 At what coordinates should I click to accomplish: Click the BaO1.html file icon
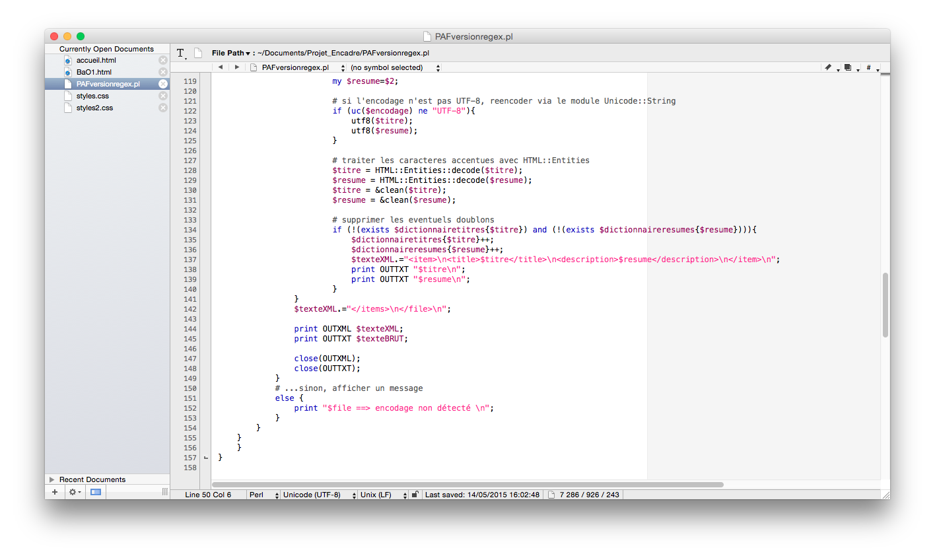(x=67, y=72)
